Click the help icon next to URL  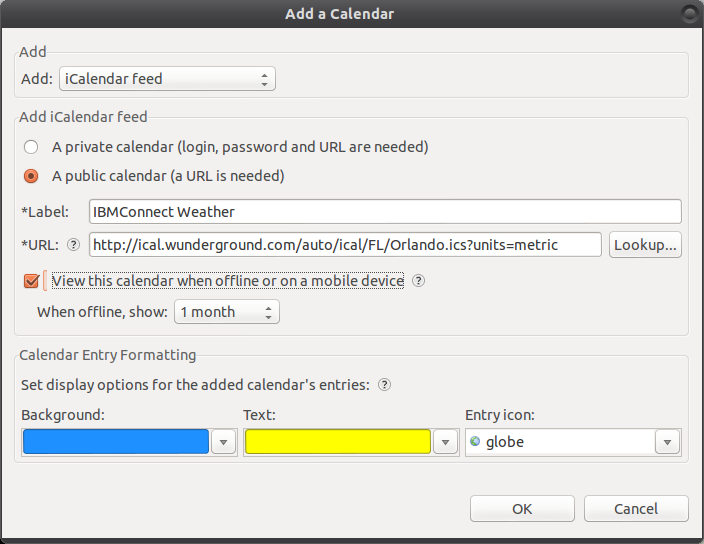tap(73, 245)
